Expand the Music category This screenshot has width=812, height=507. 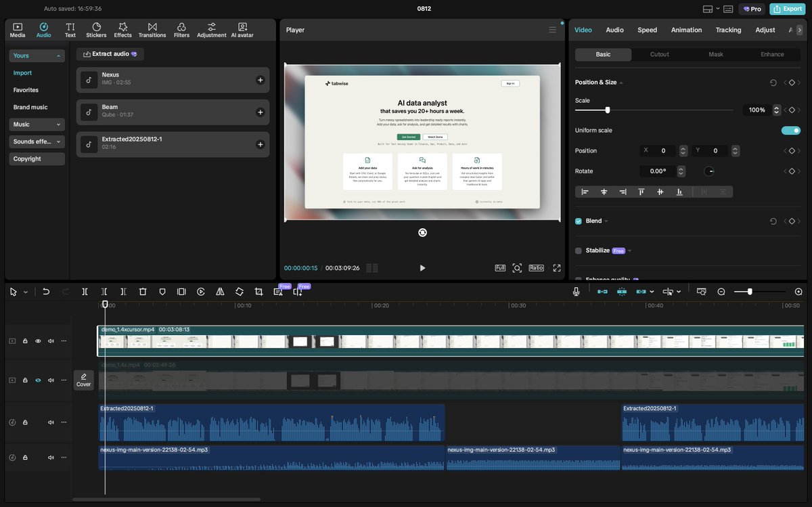(37, 125)
